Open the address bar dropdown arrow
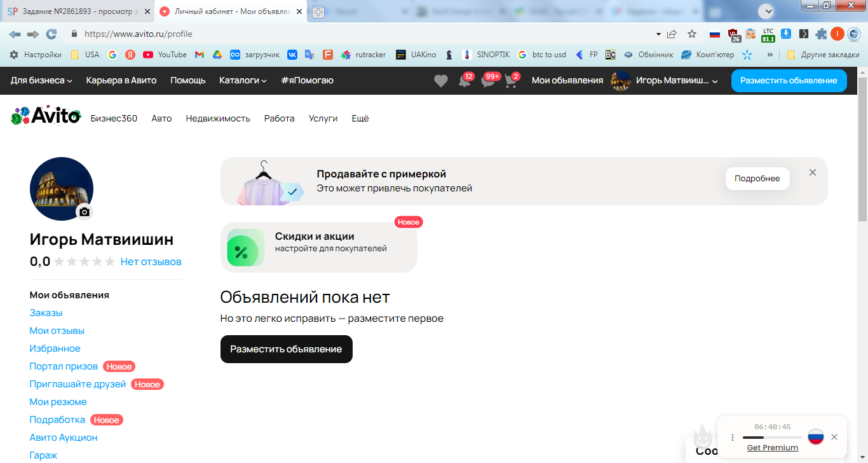Screen dimensions: 868x463 [x=658, y=34]
